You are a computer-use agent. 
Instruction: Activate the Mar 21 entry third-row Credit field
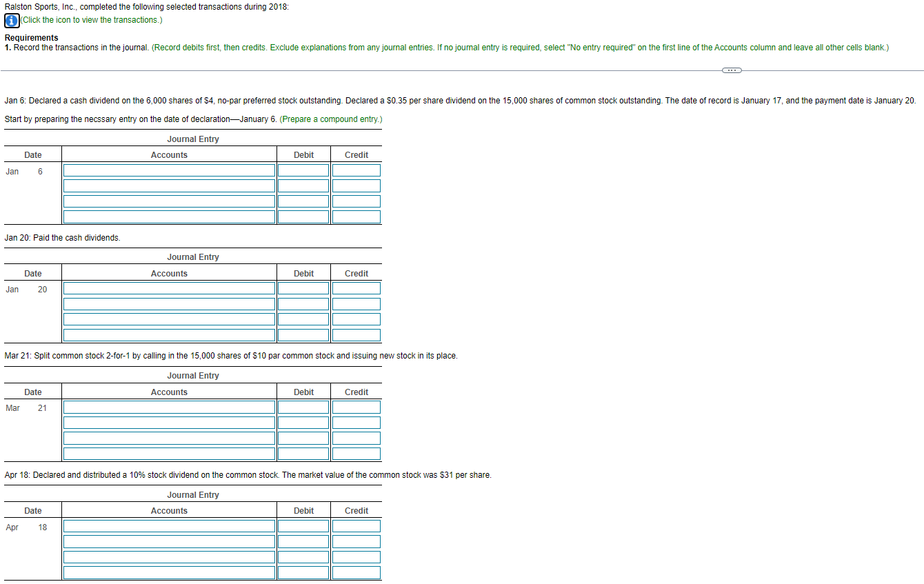click(x=356, y=439)
